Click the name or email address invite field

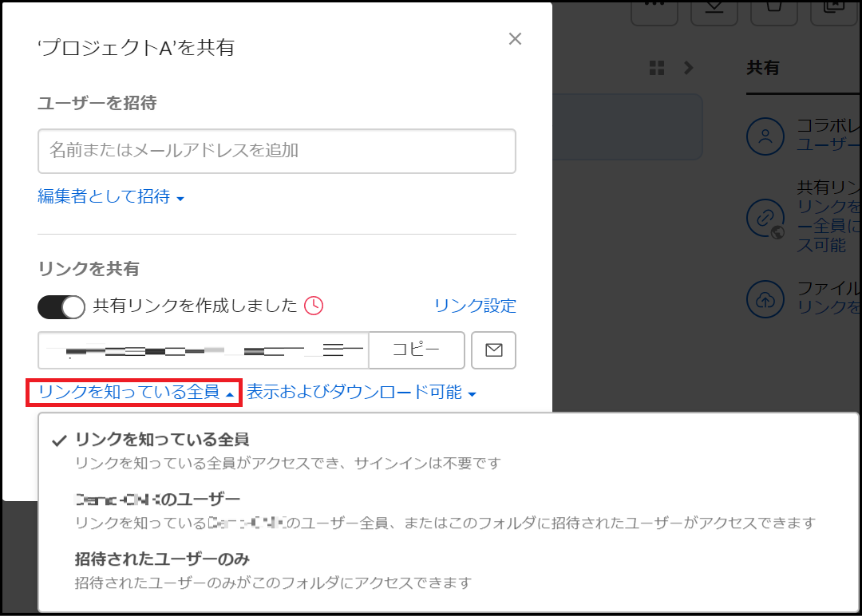[276, 151]
